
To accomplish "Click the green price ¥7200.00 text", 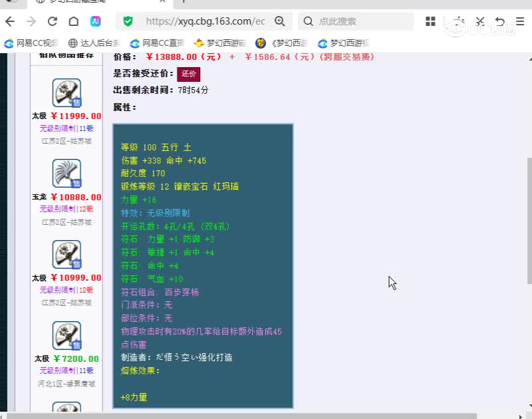I will pos(76,358).
